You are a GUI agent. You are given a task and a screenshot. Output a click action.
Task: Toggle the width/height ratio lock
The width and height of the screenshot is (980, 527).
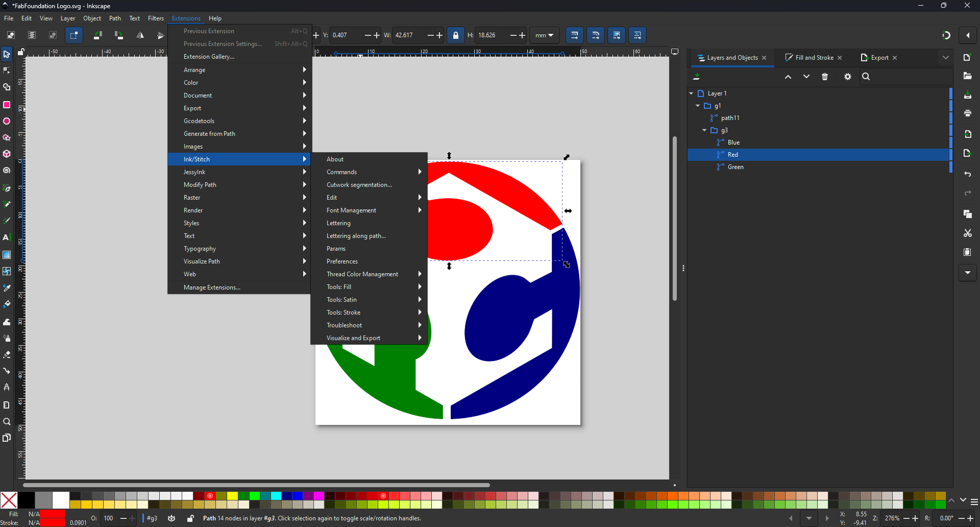pyautogui.click(x=456, y=35)
